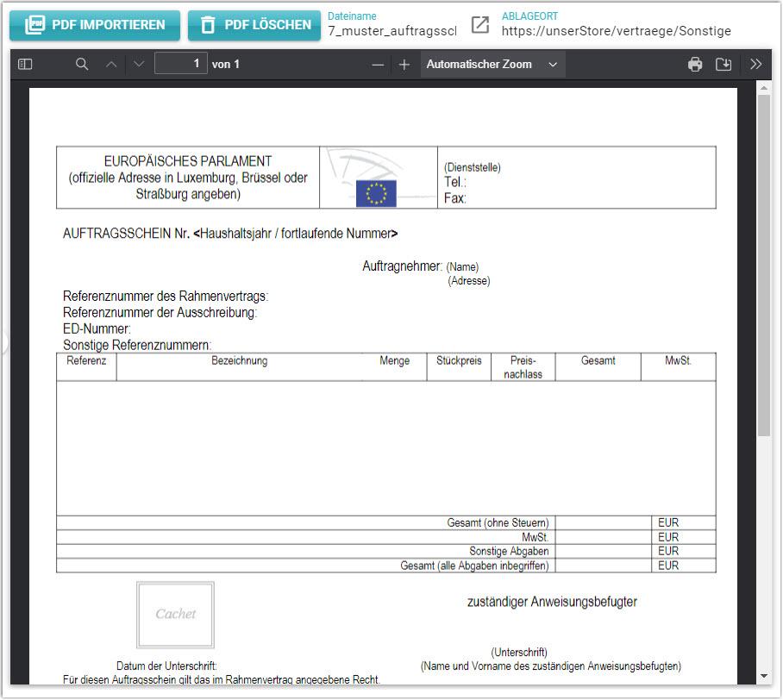Download the PDF file
This screenshot has height=700, width=783.
pyautogui.click(x=723, y=65)
